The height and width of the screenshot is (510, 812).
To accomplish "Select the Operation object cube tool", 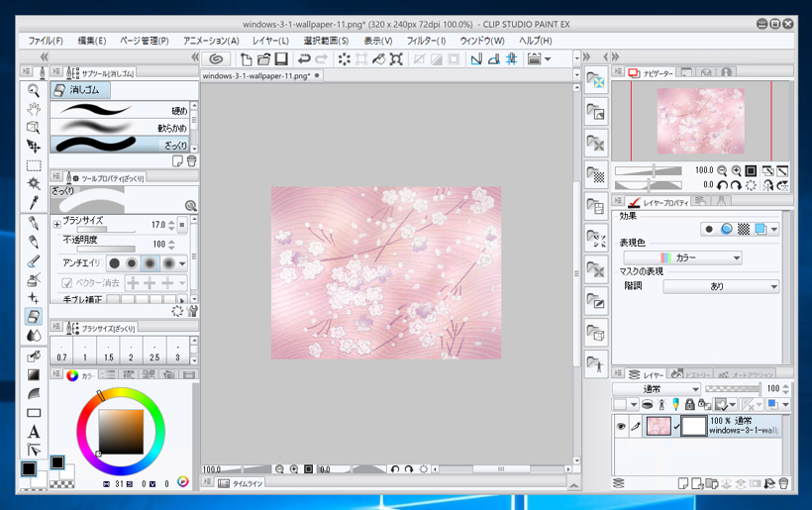I will [34, 128].
